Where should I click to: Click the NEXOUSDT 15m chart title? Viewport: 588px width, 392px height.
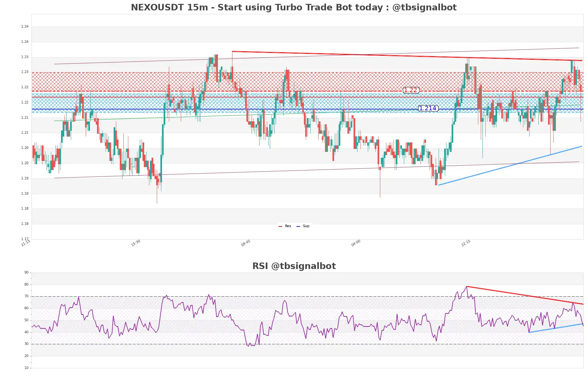click(x=294, y=7)
